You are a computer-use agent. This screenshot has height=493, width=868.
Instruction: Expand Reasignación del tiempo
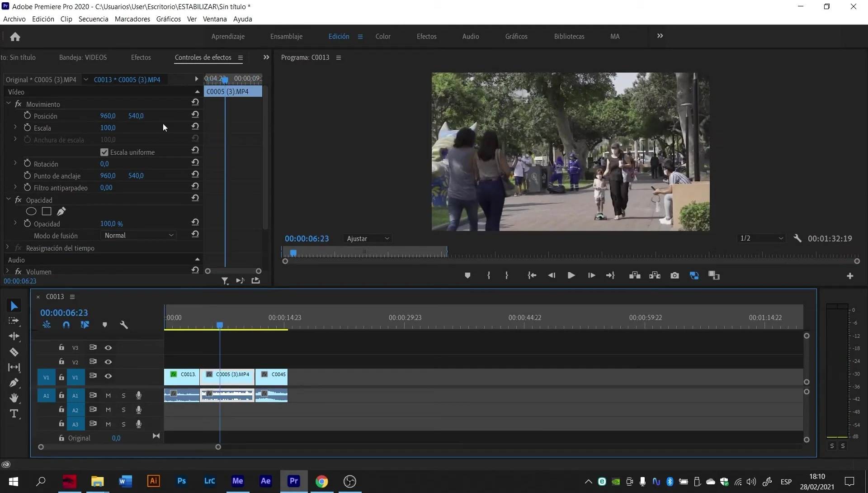click(7, 247)
